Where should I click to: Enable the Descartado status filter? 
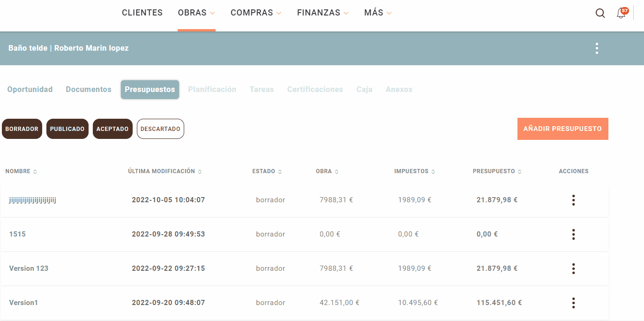160,129
